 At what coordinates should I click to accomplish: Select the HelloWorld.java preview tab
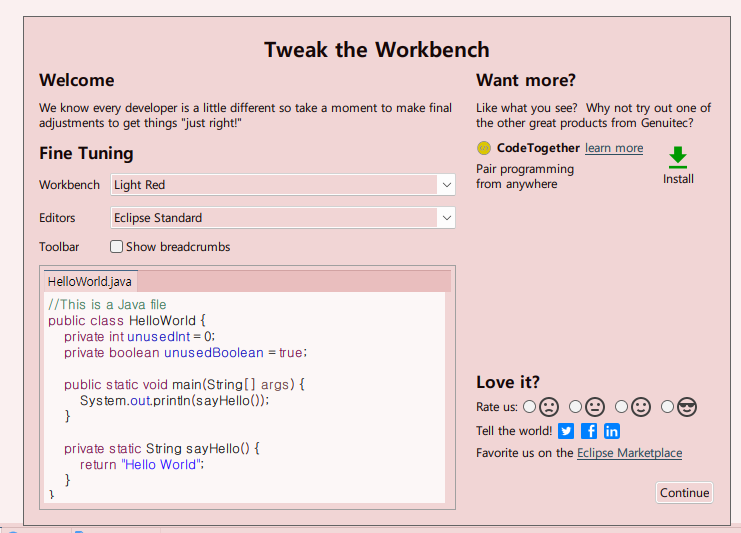click(x=90, y=282)
